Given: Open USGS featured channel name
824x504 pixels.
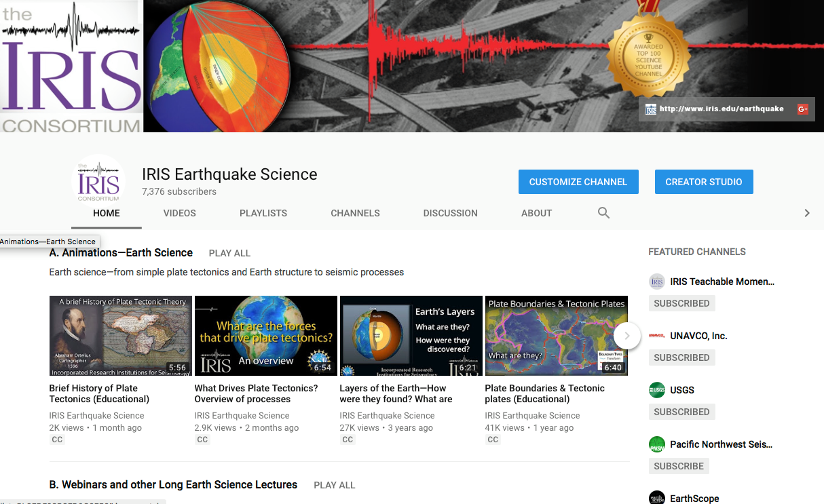Looking at the screenshot, I should (x=682, y=390).
